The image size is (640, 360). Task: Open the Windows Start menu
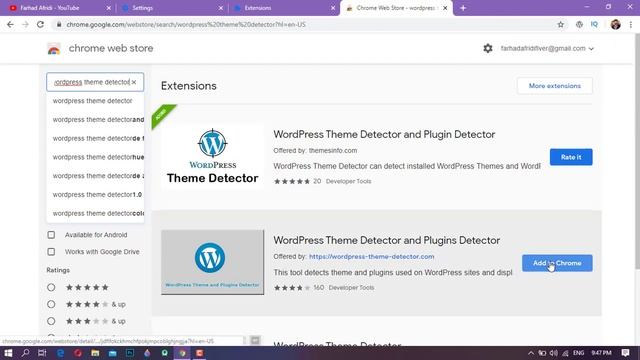8,353
